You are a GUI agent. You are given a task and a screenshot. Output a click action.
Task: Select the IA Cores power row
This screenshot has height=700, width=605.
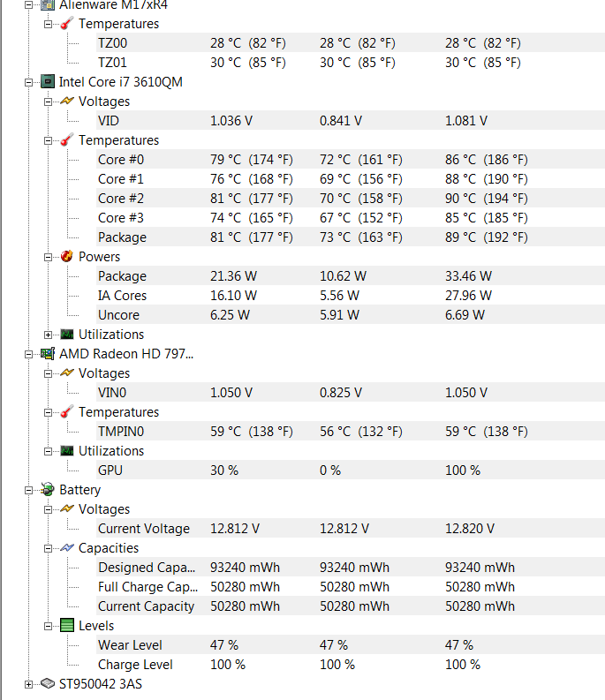point(122,296)
